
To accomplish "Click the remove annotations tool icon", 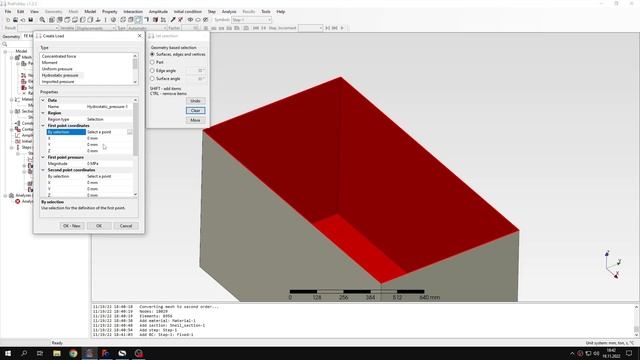I will 180,20.
